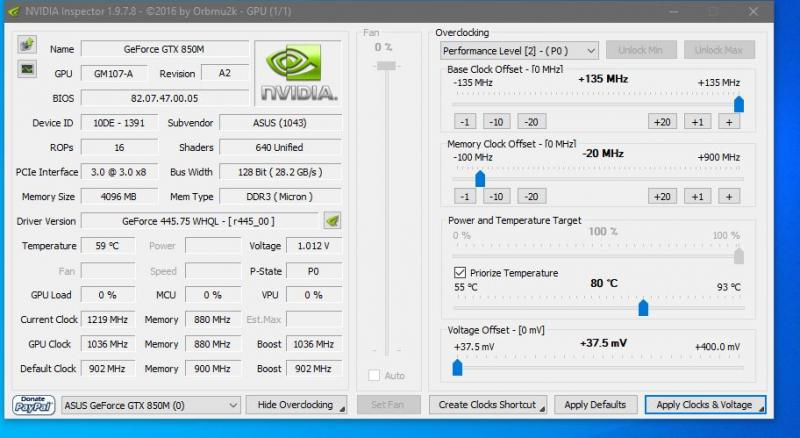The image size is (800, 438).
Task: Open the ASUS GeForce GTX 850M (0) GPU selector
Action: [x=151, y=405]
